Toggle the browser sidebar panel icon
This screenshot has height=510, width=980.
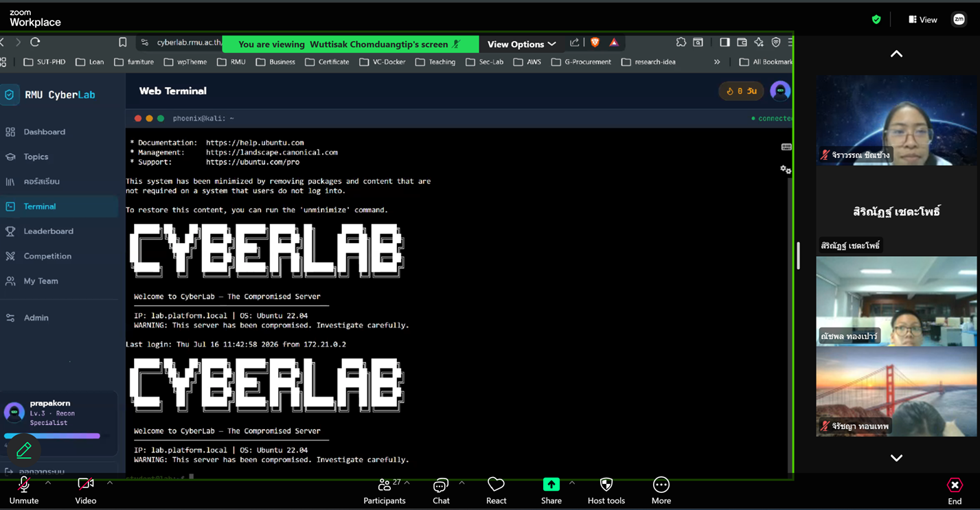click(x=725, y=43)
